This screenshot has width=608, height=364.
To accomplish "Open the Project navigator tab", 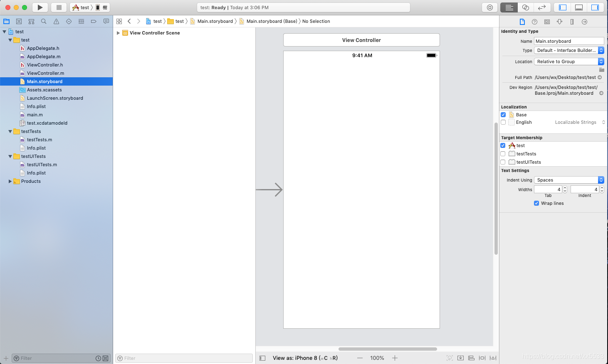I will coord(6,21).
